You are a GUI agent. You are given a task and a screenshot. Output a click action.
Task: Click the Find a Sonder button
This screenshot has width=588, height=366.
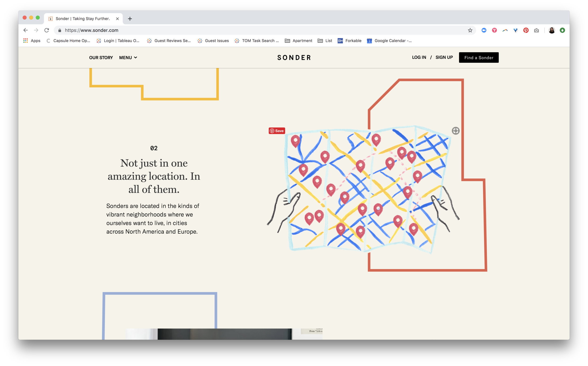(479, 58)
